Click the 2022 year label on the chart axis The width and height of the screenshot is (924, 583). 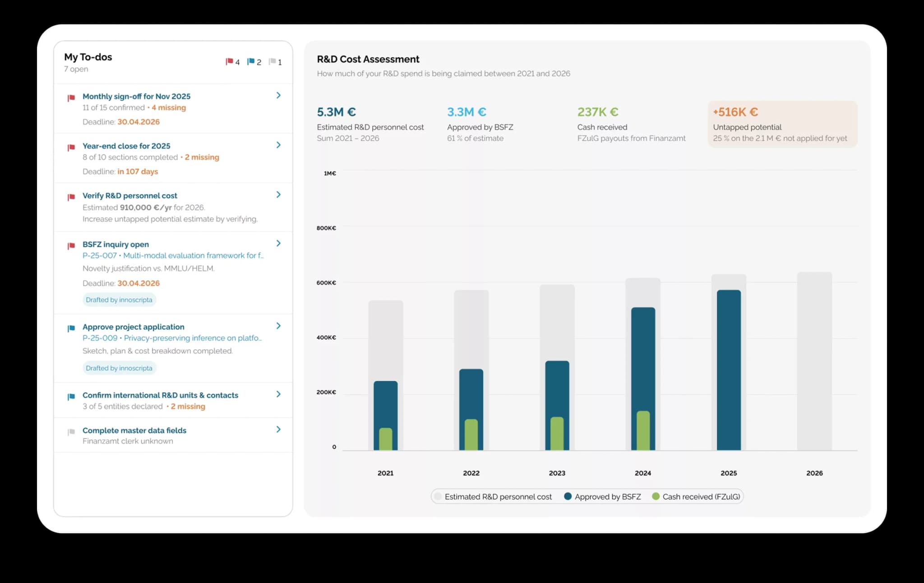[471, 473]
